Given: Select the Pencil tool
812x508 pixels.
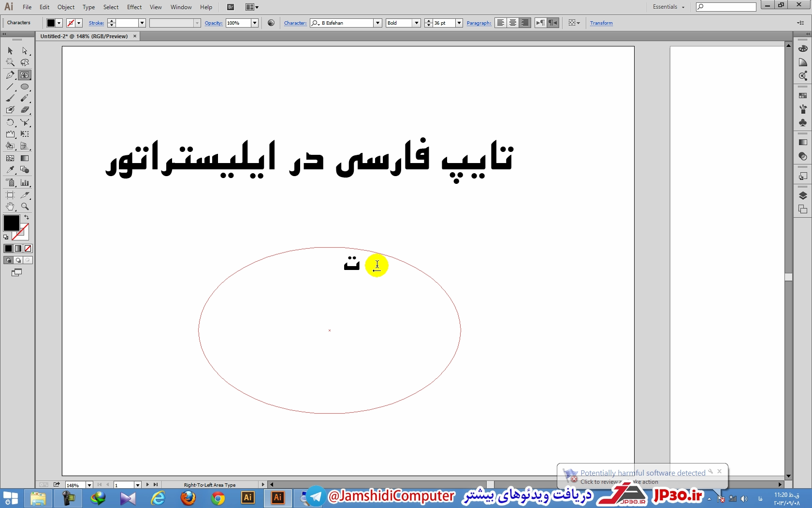Looking at the screenshot, I should [25, 98].
